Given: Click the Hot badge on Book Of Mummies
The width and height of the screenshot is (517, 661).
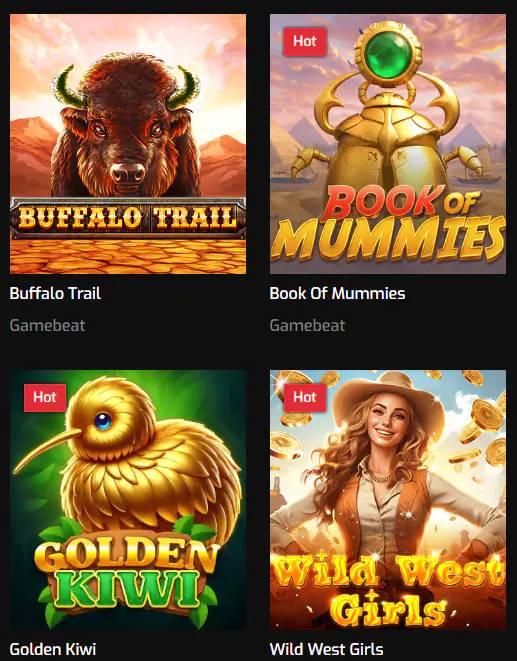Looking at the screenshot, I should [305, 41].
